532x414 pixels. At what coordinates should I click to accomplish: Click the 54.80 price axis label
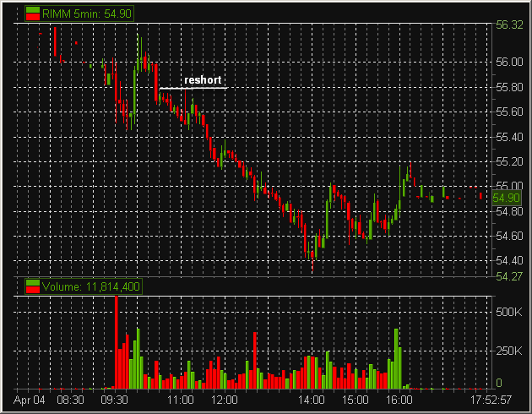(509, 212)
